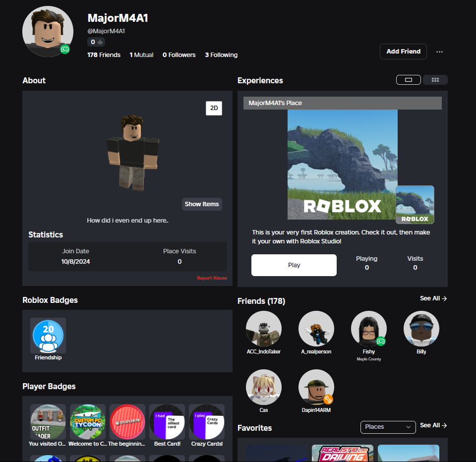476x462 pixels.
Task: Click the 'Favorites' section heading
Action: tap(255, 428)
